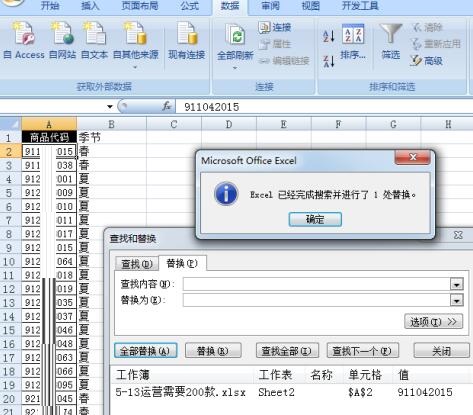
Task: Expand the 全部刷新 dropdown arrow
Action: (235, 68)
